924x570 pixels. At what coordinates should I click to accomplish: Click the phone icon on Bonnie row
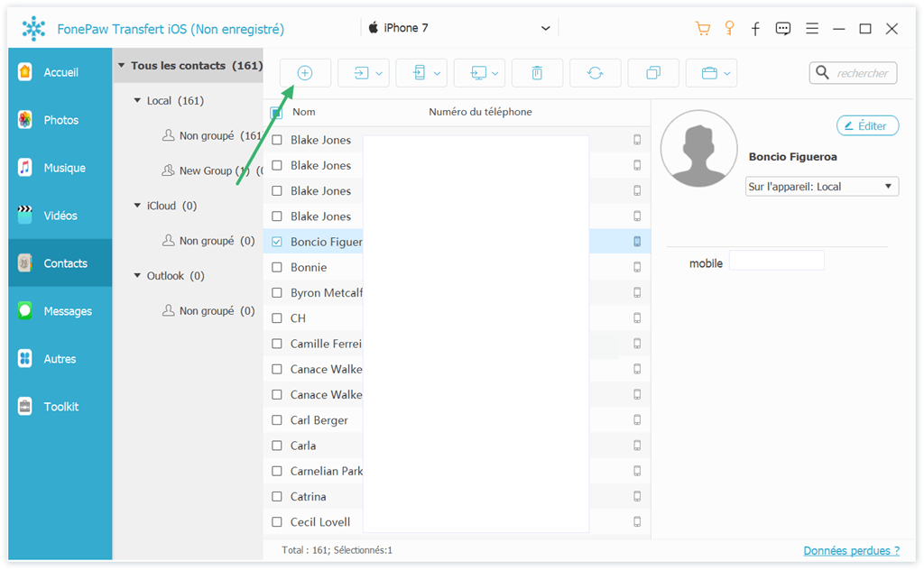click(x=637, y=267)
